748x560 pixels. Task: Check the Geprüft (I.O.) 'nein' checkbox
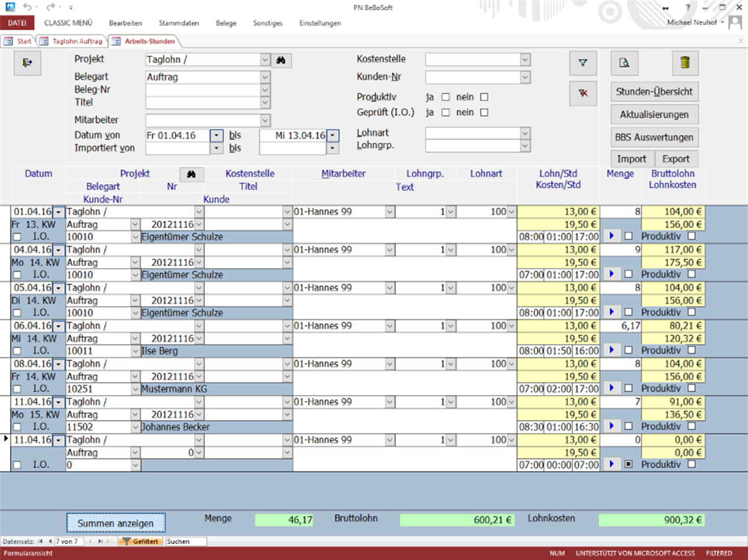(x=484, y=112)
